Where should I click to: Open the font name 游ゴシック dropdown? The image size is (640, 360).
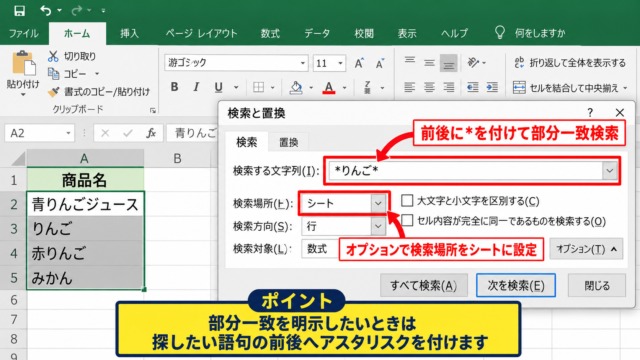(303, 63)
